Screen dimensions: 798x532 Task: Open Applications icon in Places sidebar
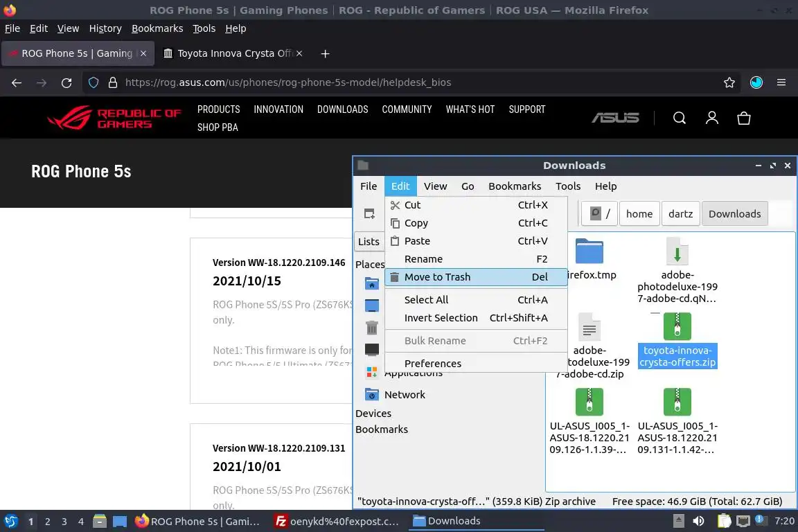(x=372, y=372)
